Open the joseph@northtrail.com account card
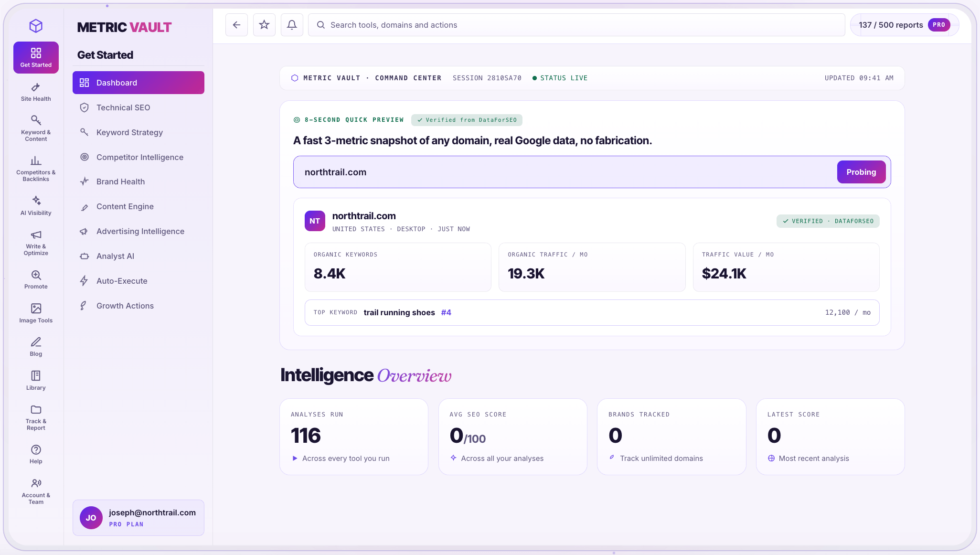 click(138, 518)
